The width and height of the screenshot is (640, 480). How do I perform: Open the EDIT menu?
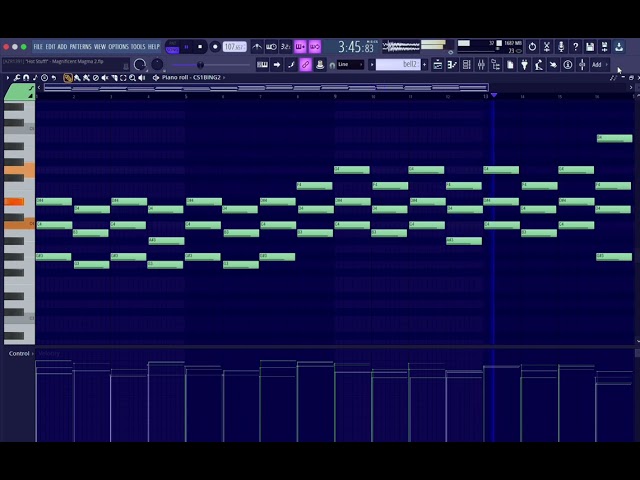[50, 47]
